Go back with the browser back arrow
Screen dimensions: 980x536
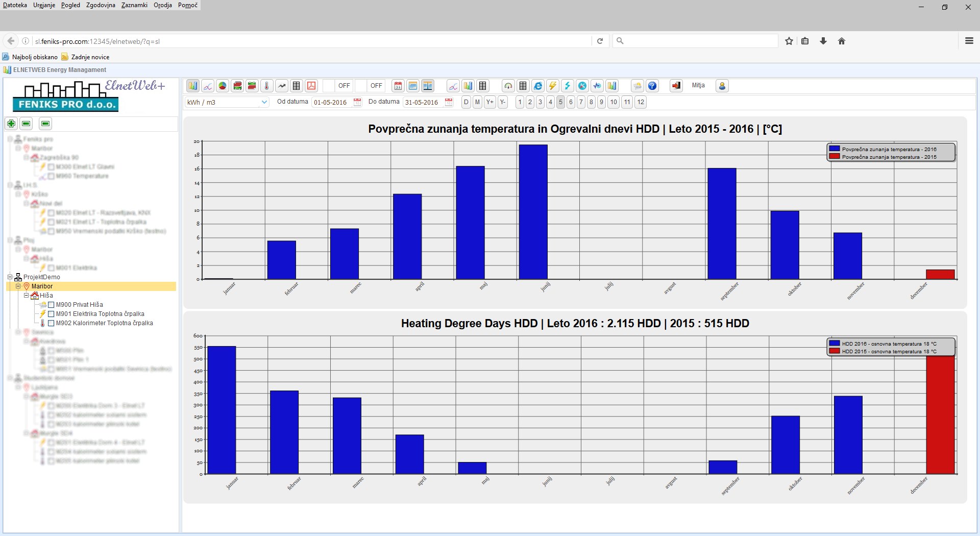point(11,41)
